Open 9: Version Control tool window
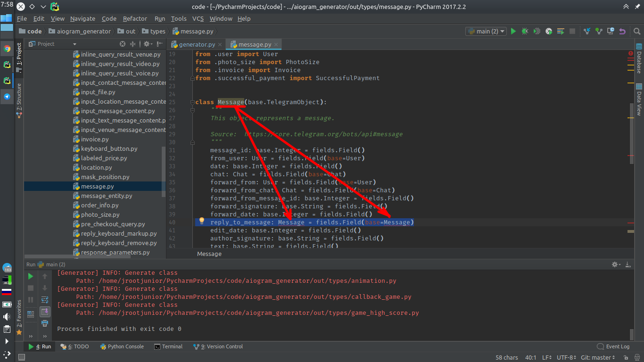Image resolution: width=644 pixels, height=362 pixels. (218, 346)
